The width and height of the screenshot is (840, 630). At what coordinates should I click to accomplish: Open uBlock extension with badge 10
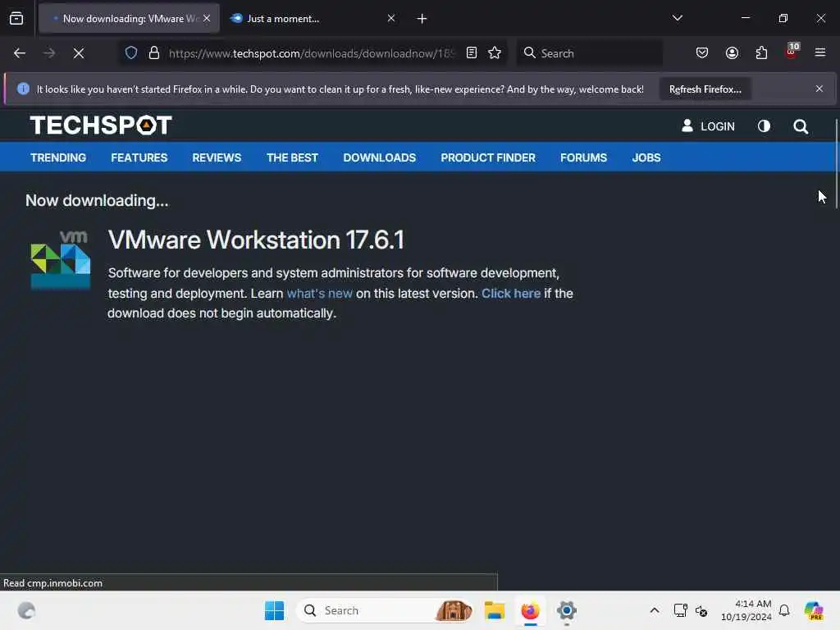(x=792, y=52)
